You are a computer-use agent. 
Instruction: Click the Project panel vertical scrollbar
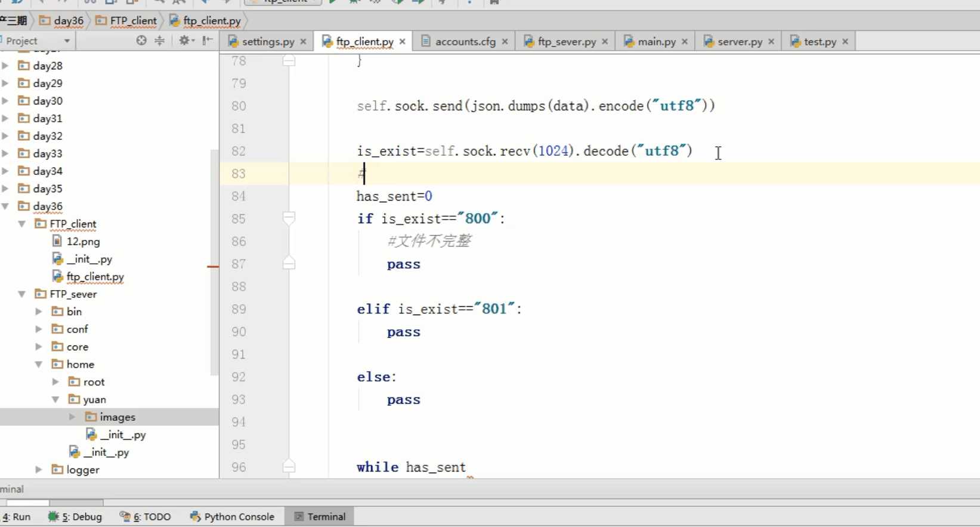coord(215,263)
